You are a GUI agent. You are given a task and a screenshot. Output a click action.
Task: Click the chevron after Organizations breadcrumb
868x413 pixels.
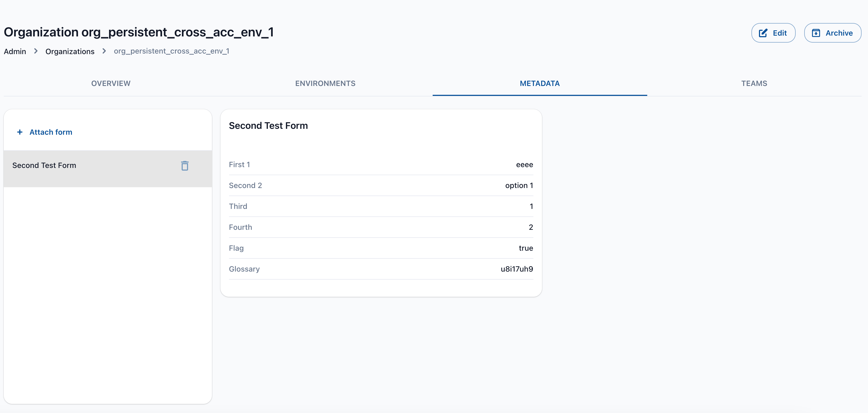104,51
